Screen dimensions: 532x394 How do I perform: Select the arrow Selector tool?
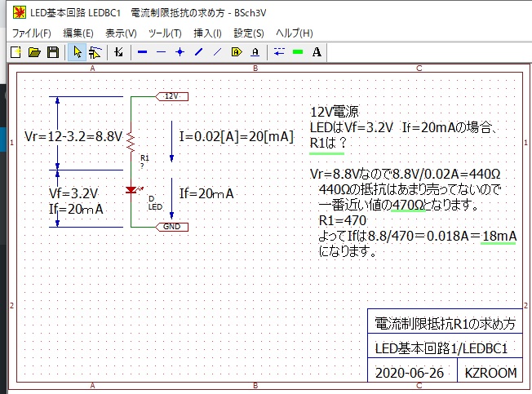point(78,52)
